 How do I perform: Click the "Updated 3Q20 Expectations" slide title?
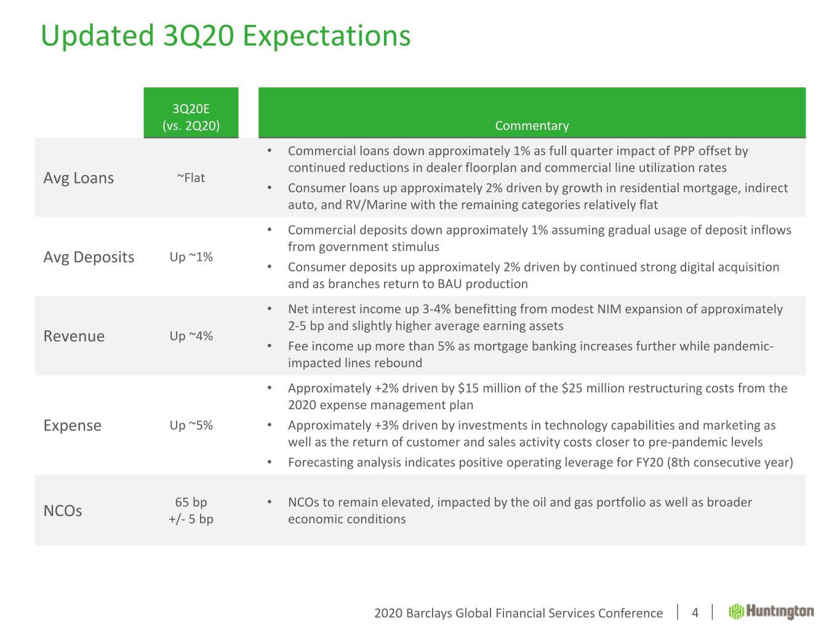click(x=225, y=36)
